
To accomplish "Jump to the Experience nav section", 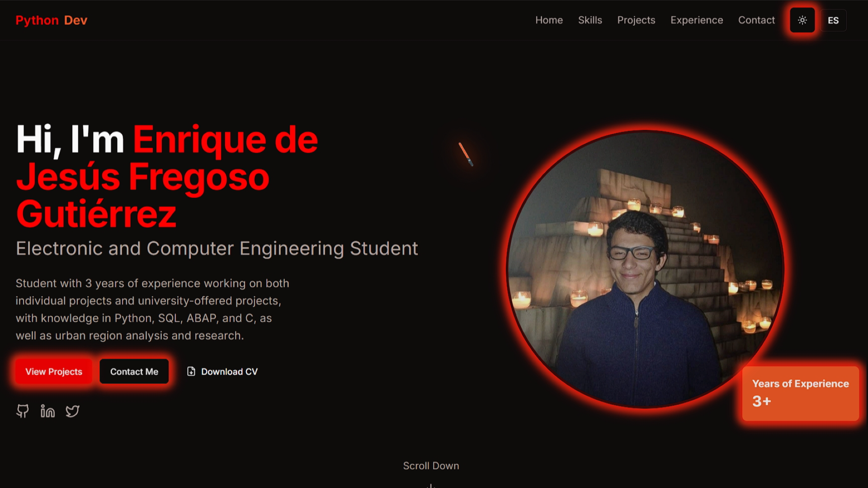I will pos(696,20).
